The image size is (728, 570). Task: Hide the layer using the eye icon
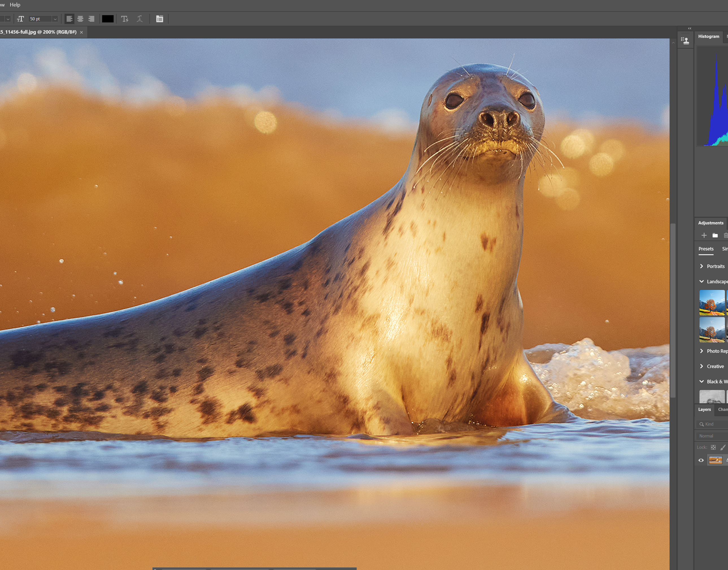click(x=701, y=460)
